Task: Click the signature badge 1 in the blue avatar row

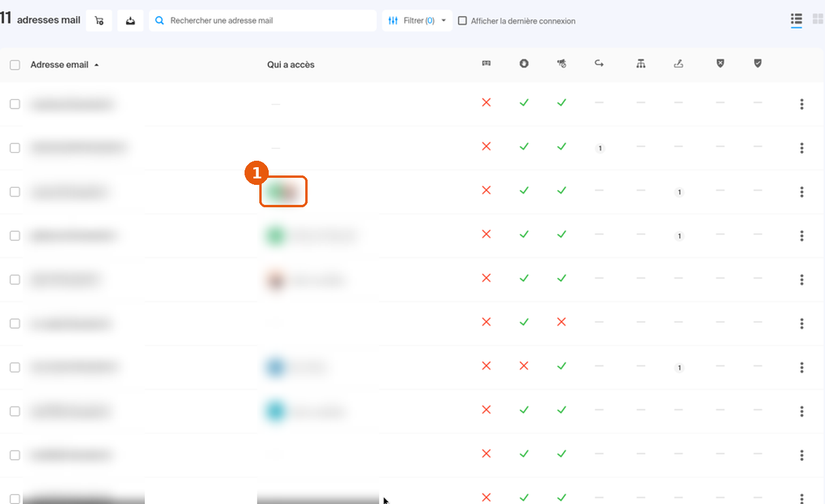Action: (x=679, y=368)
